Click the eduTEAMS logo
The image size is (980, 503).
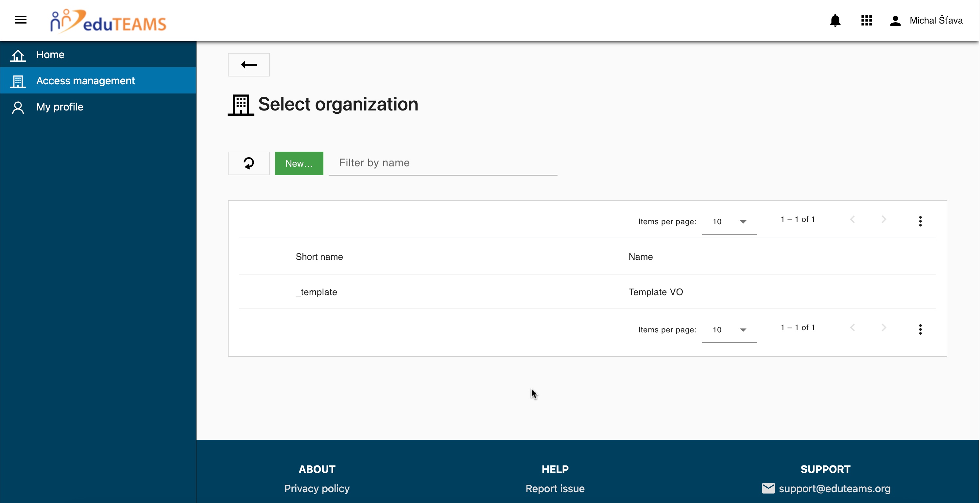click(109, 21)
